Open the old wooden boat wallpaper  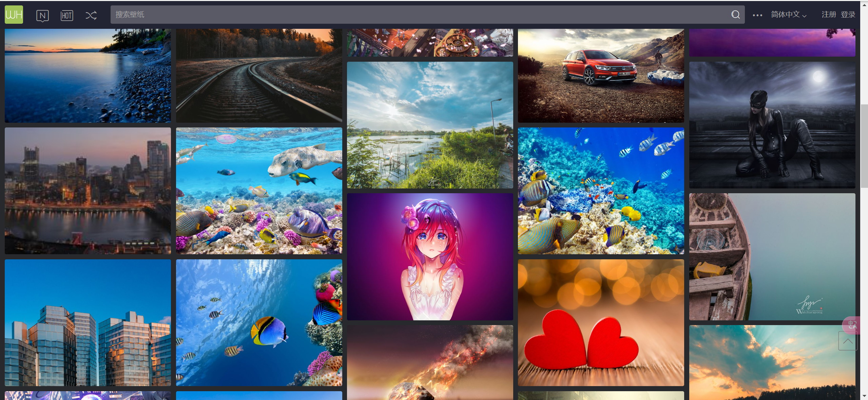[772, 257]
